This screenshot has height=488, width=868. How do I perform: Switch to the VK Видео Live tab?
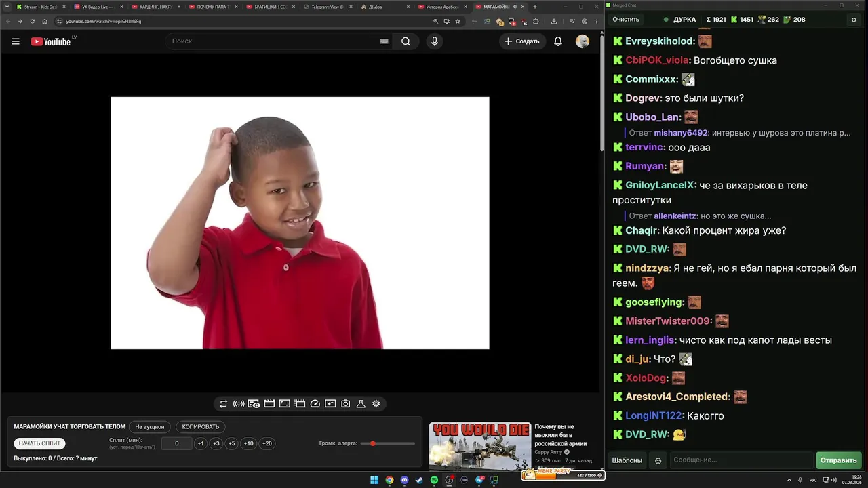pyautogui.click(x=98, y=7)
